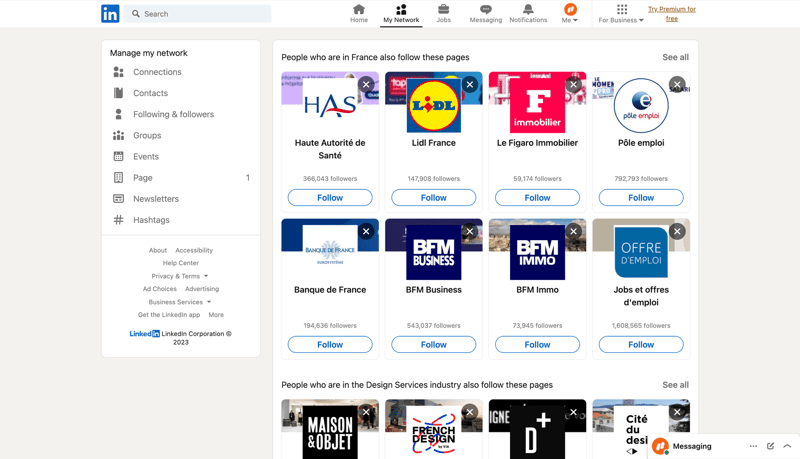Open the Notifications bell
The height and width of the screenshot is (459, 800).
pyautogui.click(x=528, y=14)
